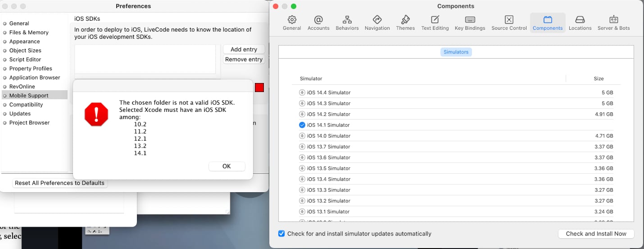Click the Add entry button
Image resolution: width=644 pixels, height=249 pixels.
(x=244, y=50)
